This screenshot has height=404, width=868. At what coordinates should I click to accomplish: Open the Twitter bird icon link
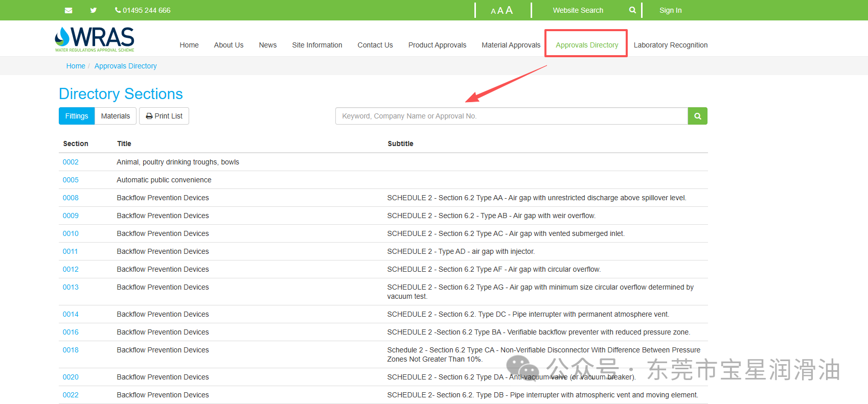94,10
